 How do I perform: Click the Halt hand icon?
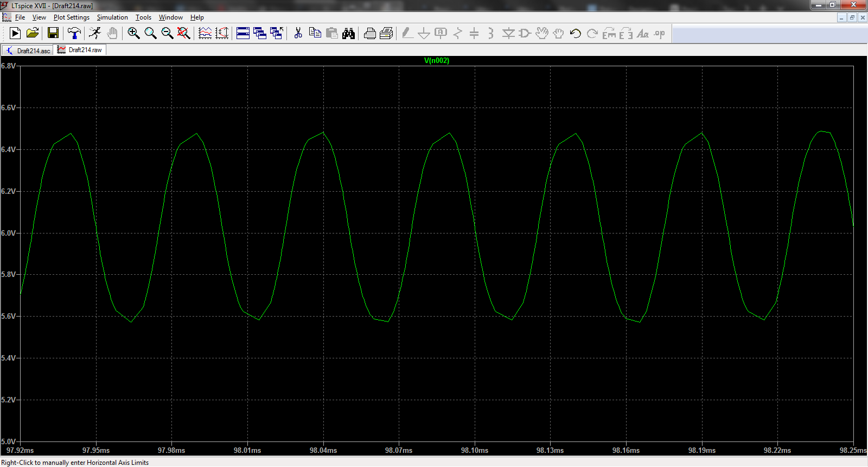coord(112,34)
